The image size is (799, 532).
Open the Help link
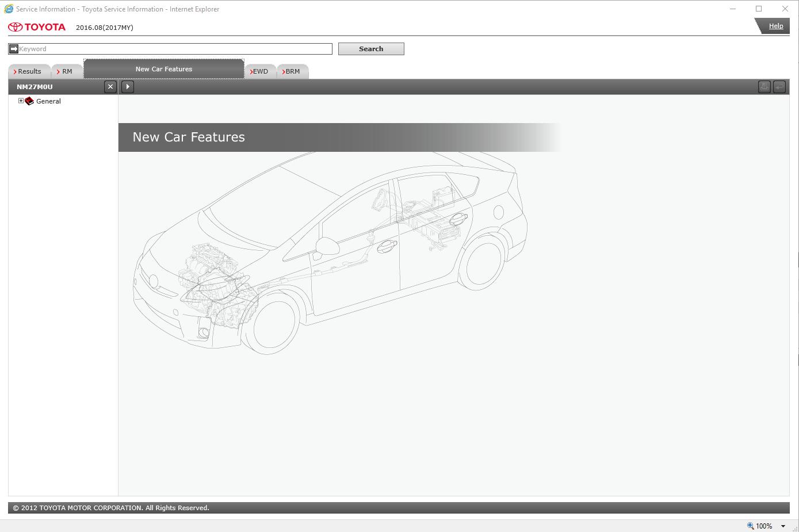point(776,26)
